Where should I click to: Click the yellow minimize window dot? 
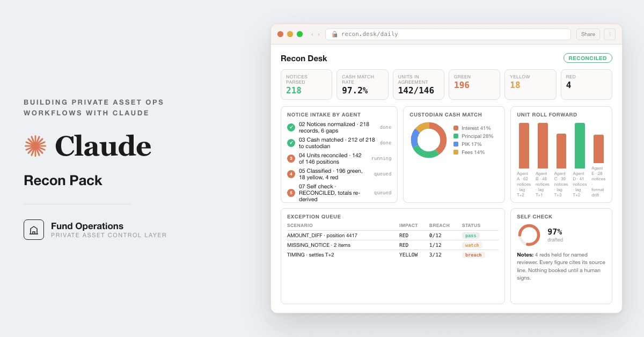[x=290, y=34]
